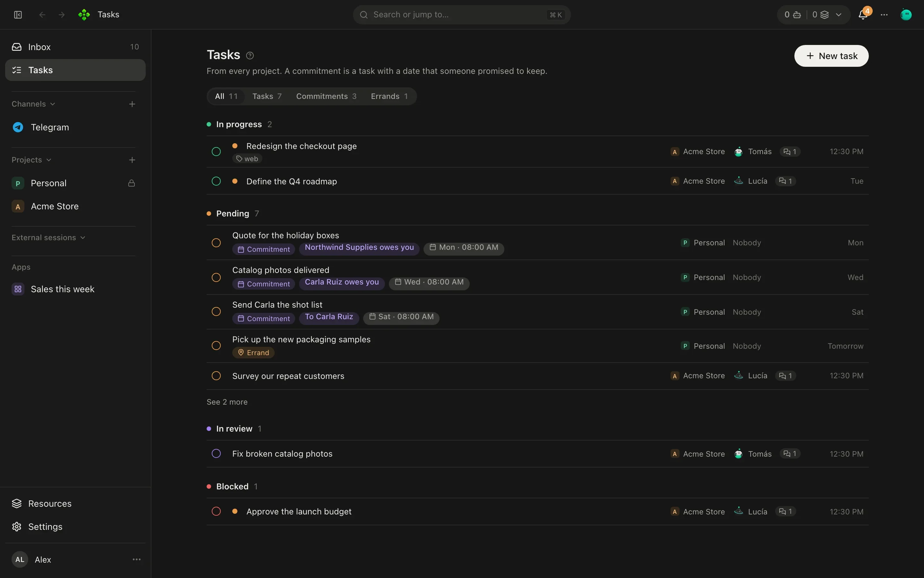Click the Tasks help question-mark icon
The image size is (924, 578).
pos(250,56)
